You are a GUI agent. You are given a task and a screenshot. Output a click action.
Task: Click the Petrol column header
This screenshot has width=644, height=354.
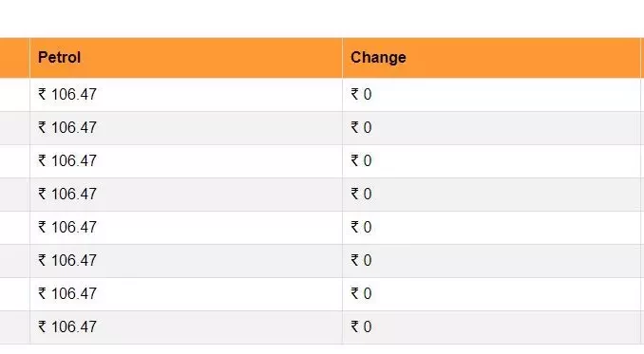coord(186,58)
